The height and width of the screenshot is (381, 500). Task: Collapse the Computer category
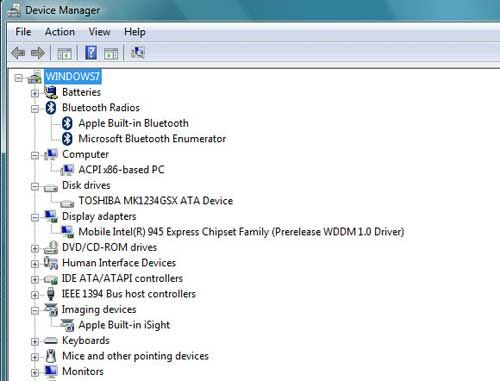click(x=35, y=155)
